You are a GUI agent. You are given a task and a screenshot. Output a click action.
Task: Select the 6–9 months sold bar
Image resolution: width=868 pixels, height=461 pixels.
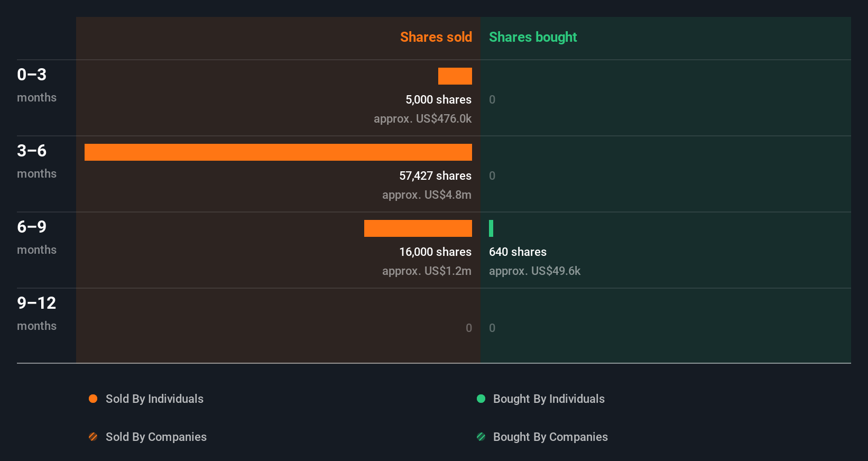pos(418,228)
